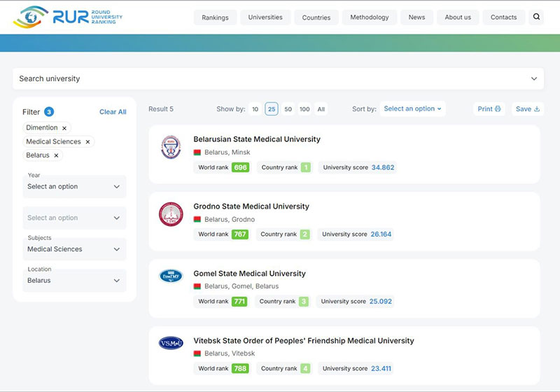Open the Location dropdown showing Belarus

[x=74, y=281]
